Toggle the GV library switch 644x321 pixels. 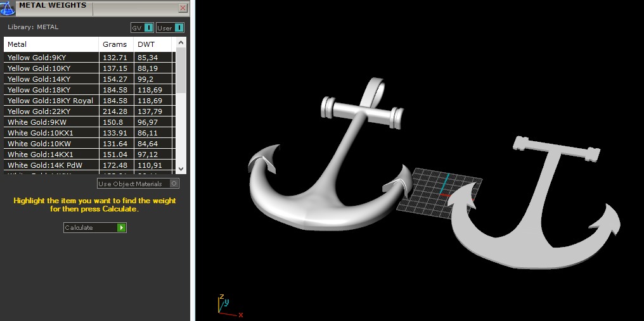[x=142, y=28]
